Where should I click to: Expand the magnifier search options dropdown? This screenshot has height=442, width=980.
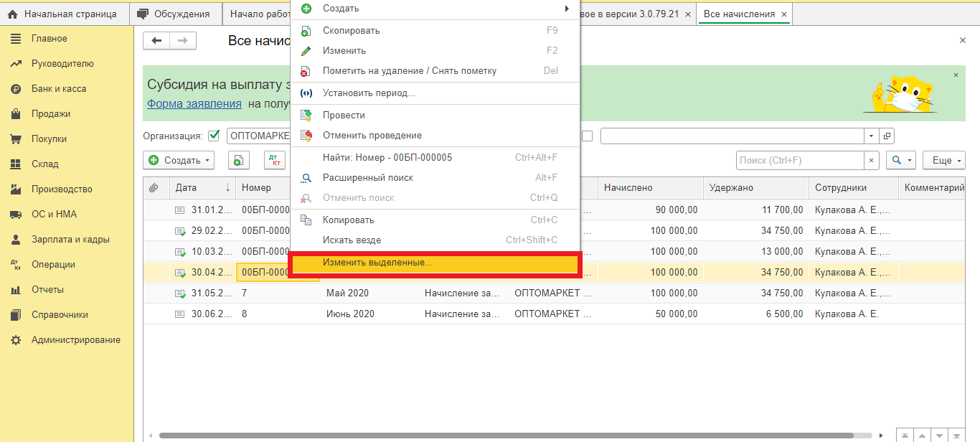point(901,161)
